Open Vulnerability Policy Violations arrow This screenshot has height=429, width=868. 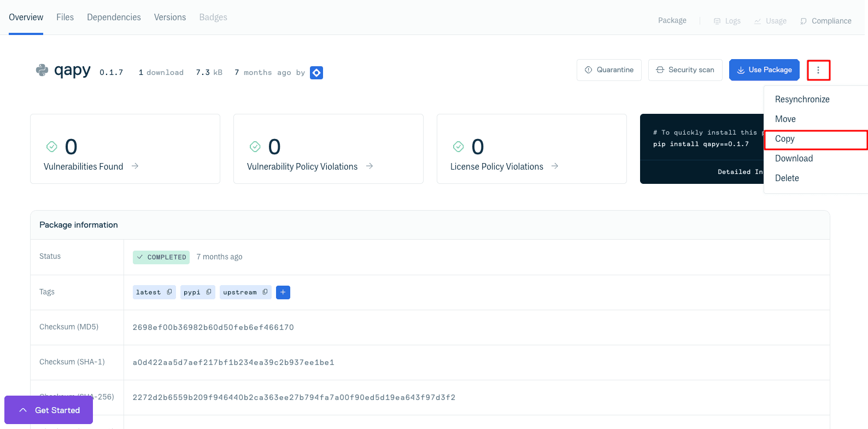click(x=370, y=166)
